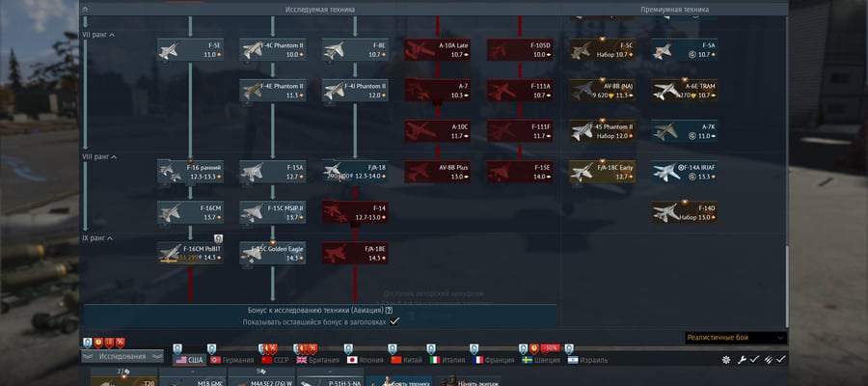Select the F-15C Golden Eagle card
Viewport: 868px width, 386px height.
(273, 253)
